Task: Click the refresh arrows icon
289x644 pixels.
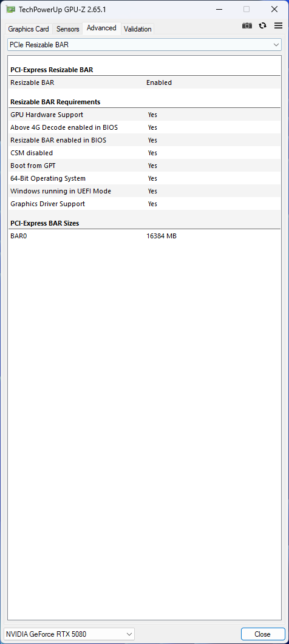Action: point(262,25)
